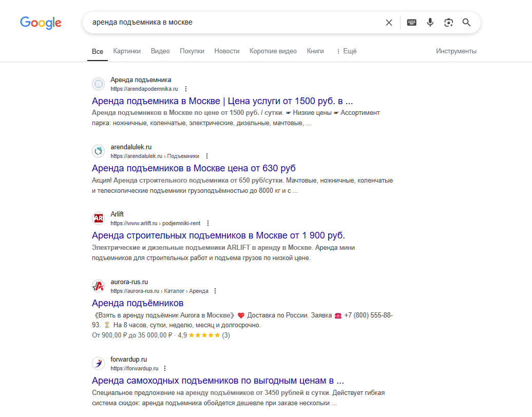This screenshot has width=532, height=417.
Task: Click the Аренда подъемника site favicon
Action: (99, 84)
